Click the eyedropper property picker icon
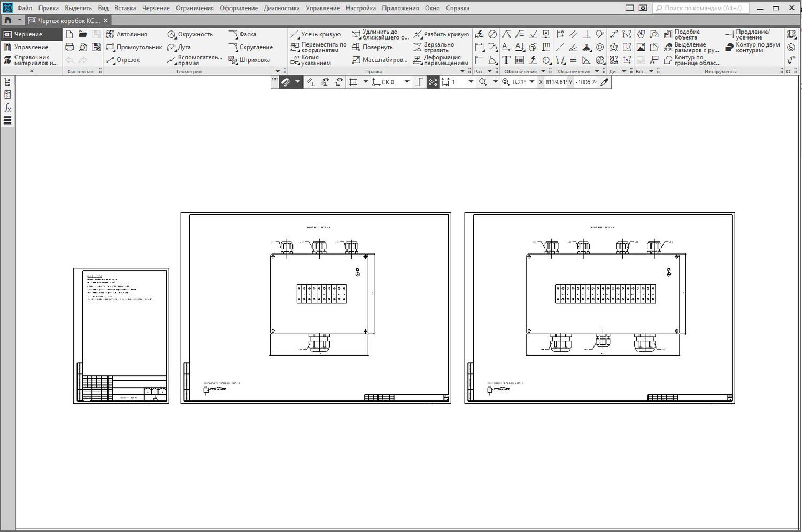Viewport: 802px width, 532px height. [x=605, y=82]
